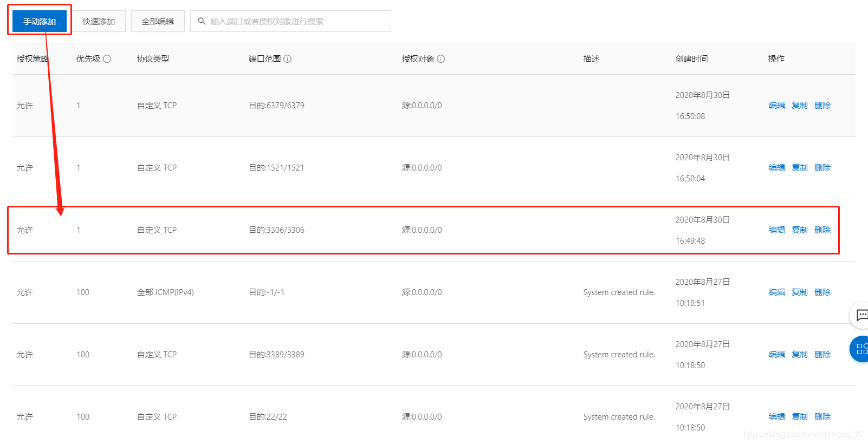Click the 授权对象 column header
868x444 pixels.
418,58
